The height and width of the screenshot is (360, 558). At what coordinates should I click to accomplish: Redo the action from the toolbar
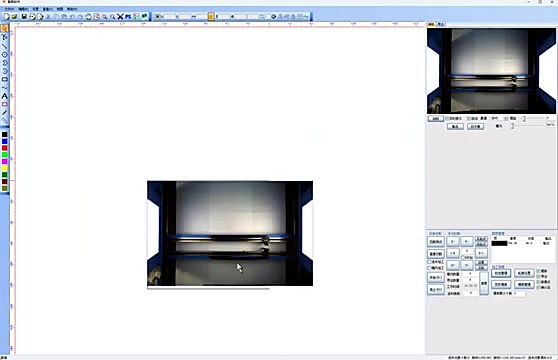pos(80,16)
